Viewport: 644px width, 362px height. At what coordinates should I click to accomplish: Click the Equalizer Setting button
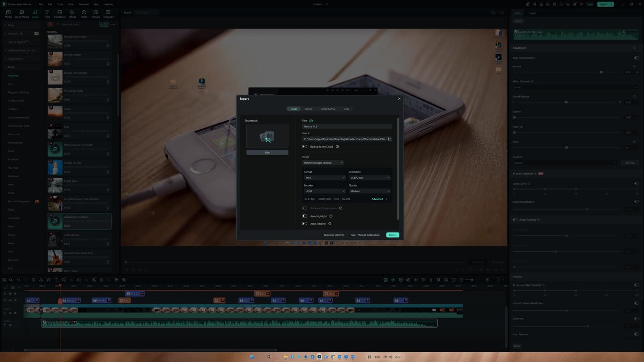pyautogui.click(x=630, y=163)
